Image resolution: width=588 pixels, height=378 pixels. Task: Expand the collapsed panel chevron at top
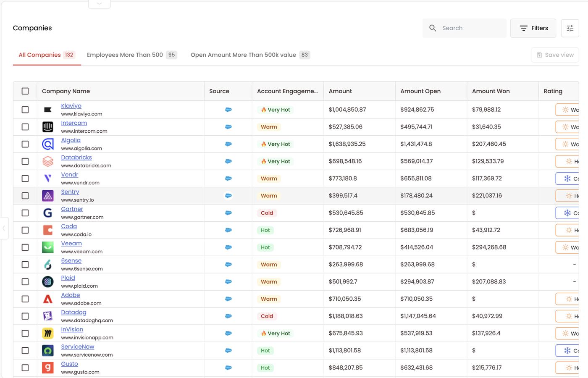pyautogui.click(x=100, y=3)
